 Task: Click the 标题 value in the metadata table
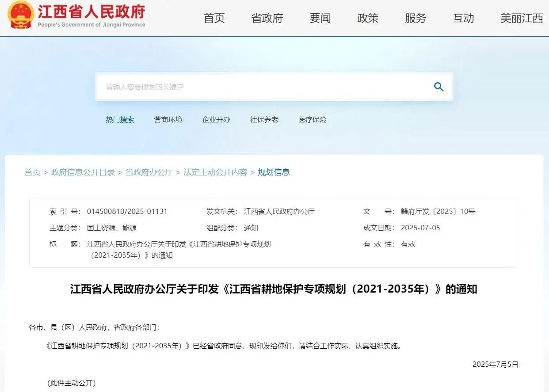click(179, 250)
